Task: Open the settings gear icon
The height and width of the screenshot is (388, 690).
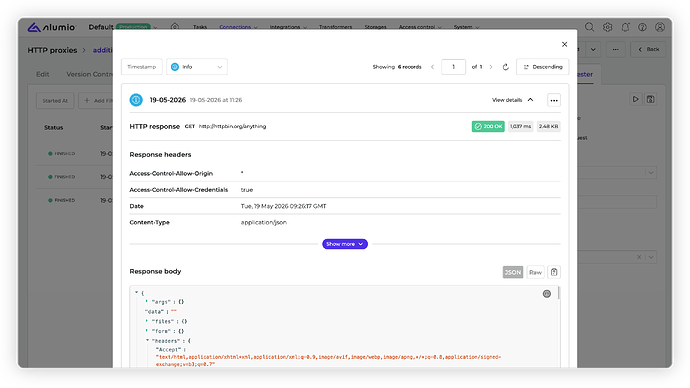Action: point(608,27)
